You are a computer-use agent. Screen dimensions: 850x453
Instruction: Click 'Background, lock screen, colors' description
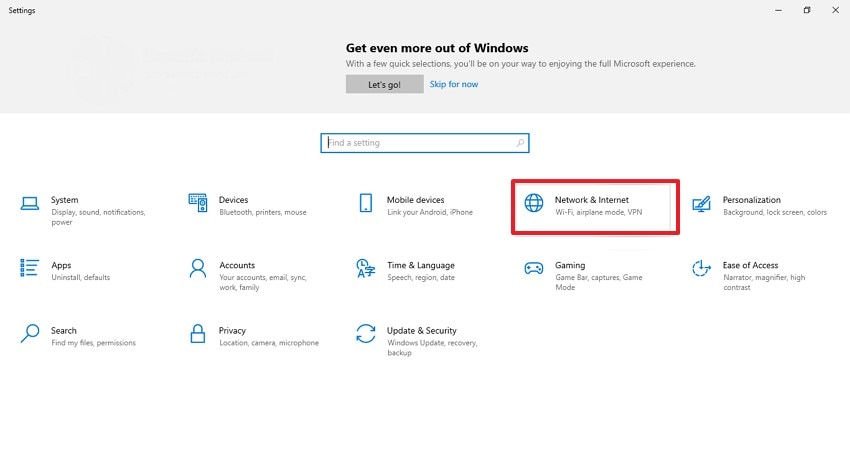tap(775, 212)
